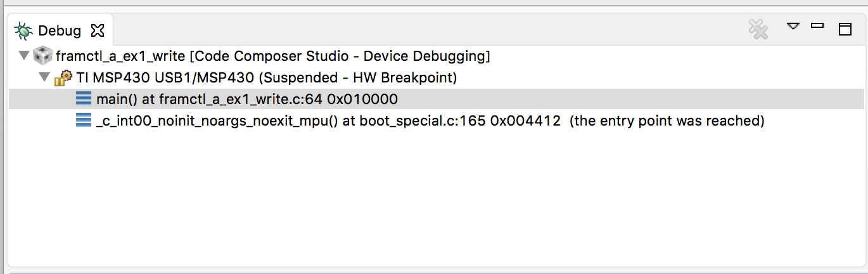Click the Remove All Terminated Launches icon
868x274 pixels.
pyautogui.click(x=758, y=29)
